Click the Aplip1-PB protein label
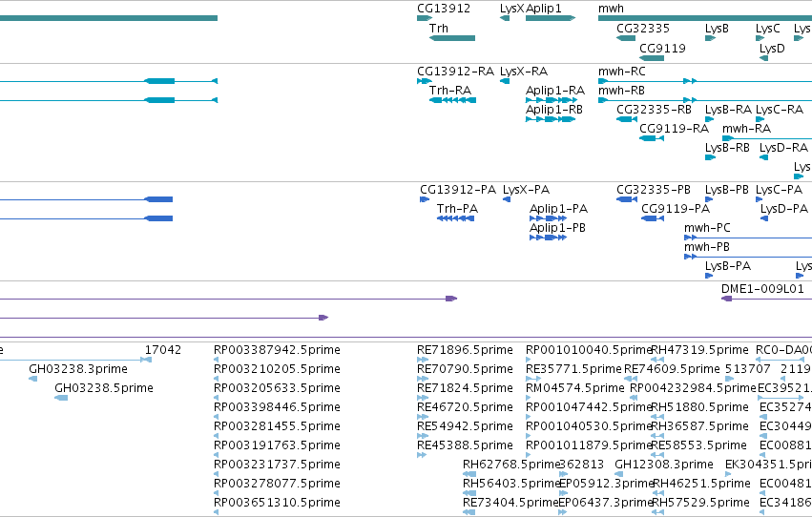The width and height of the screenshot is (812, 517). click(x=557, y=229)
